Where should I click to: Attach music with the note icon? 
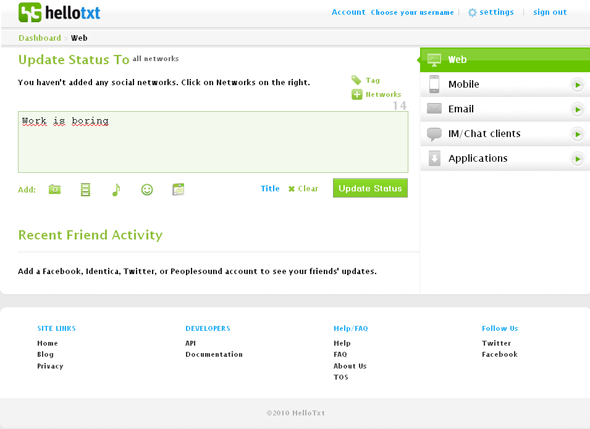pyautogui.click(x=116, y=190)
